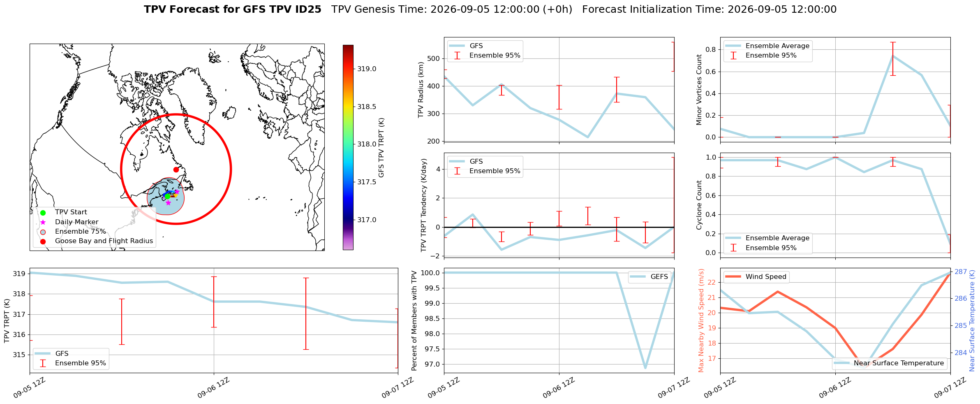Click the 'Ensemble 75%' legend label
Viewport: 980px width, 404px height.
point(81,232)
